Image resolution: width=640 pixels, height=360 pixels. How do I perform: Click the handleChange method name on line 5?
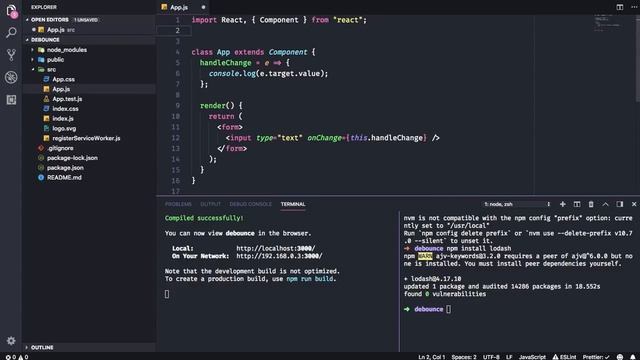click(x=225, y=63)
